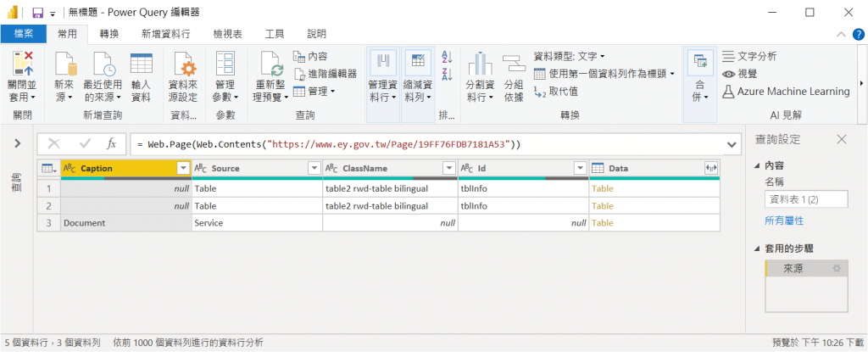
Task: Open Source column filter dropdown
Action: (x=314, y=169)
